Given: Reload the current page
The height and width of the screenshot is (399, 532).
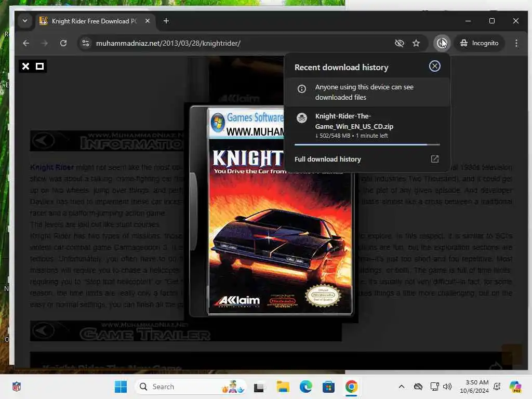Looking at the screenshot, I should (63, 43).
